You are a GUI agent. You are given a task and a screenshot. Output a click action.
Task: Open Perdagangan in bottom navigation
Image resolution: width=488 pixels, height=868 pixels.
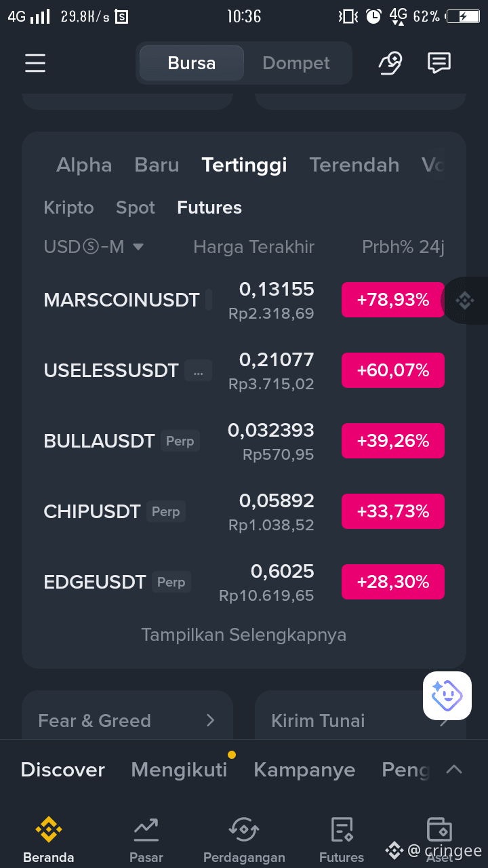click(x=244, y=840)
